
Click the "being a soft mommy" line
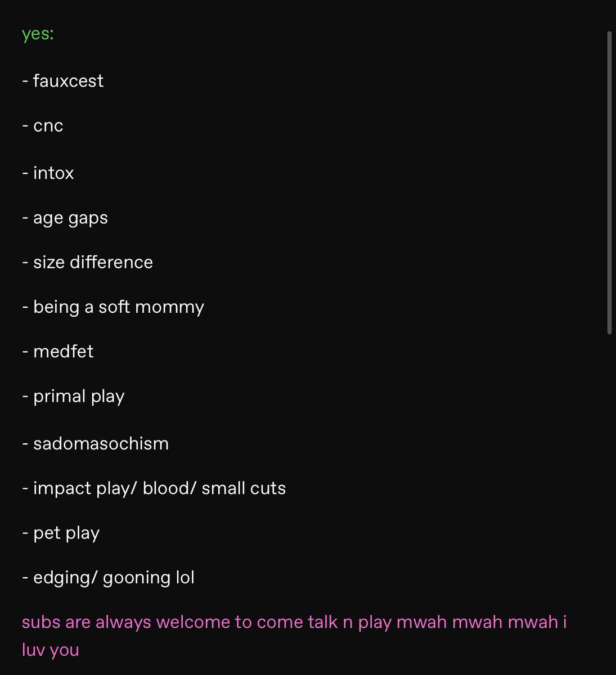pyautogui.click(x=113, y=307)
